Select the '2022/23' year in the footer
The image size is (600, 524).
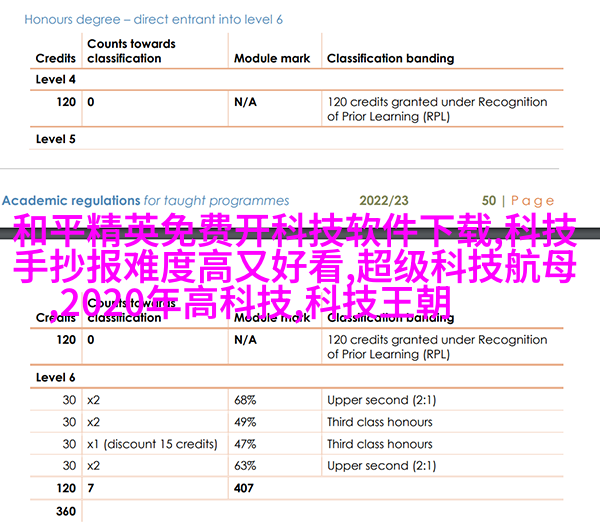(x=384, y=201)
